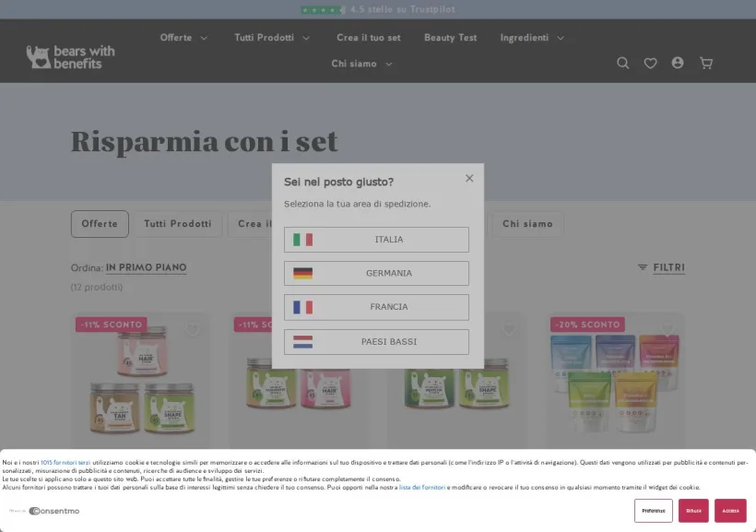
Task: Click the 4.5 stelle su Trustpilot text
Action: [x=403, y=9]
